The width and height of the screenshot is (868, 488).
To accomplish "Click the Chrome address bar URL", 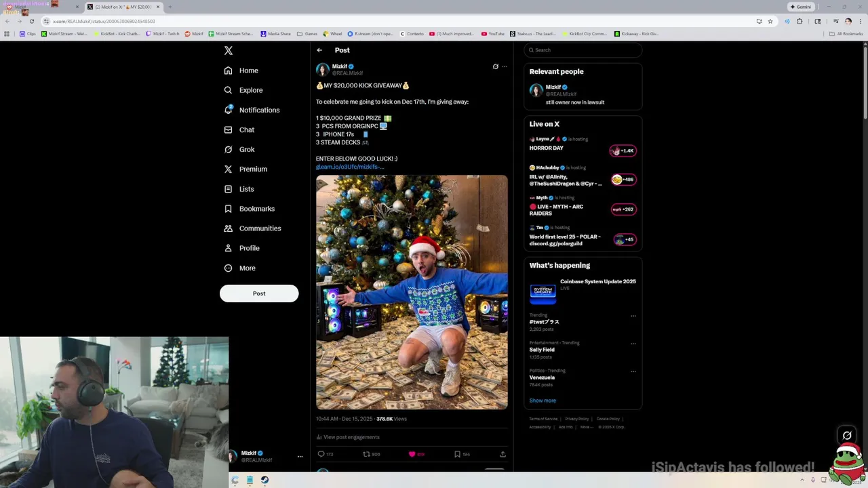I will pyautogui.click(x=104, y=21).
